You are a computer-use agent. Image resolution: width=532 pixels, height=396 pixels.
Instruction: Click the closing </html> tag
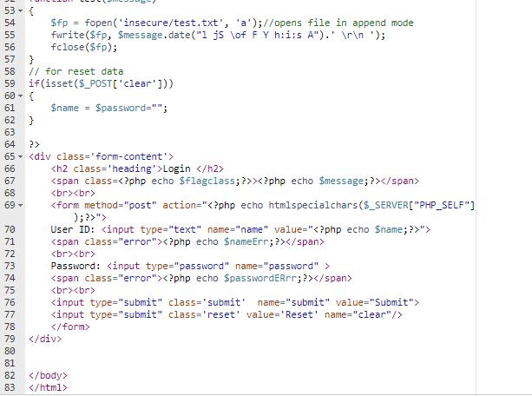(x=49, y=387)
